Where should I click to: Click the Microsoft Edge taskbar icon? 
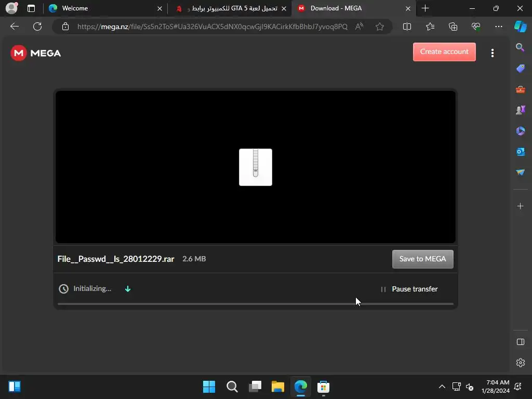coord(301,387)
